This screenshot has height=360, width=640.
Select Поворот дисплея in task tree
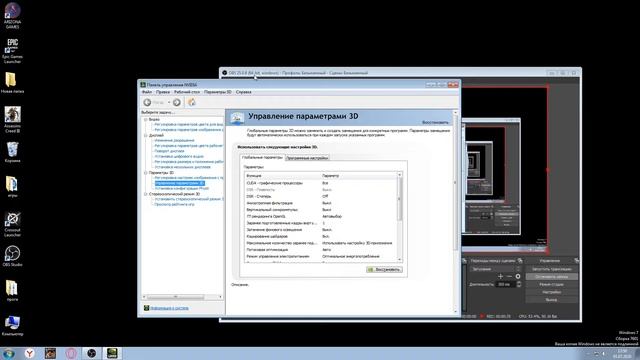(x=169, y=151)
